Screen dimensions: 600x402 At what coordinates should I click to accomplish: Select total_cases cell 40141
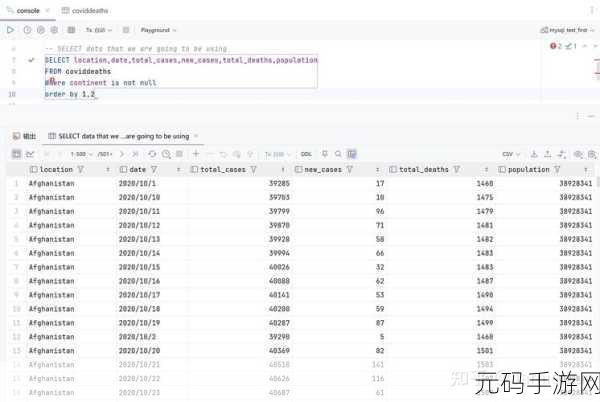(279, 295)
